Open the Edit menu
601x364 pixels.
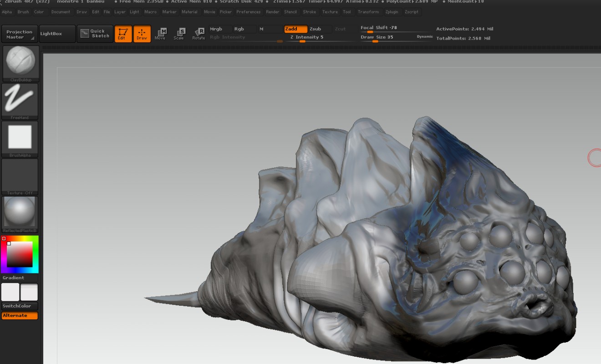click(96, 12)
